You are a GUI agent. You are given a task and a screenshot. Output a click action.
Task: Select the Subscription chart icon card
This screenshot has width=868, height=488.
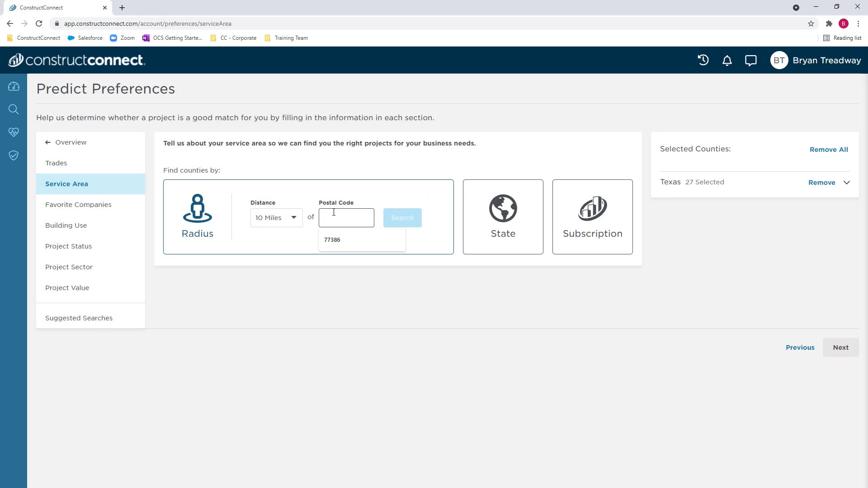592,216
